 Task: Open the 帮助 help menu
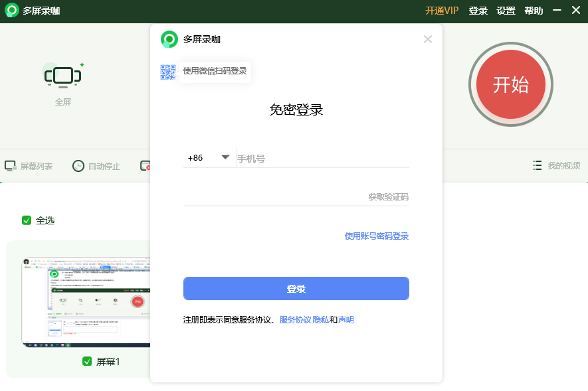tap(534, 11)
